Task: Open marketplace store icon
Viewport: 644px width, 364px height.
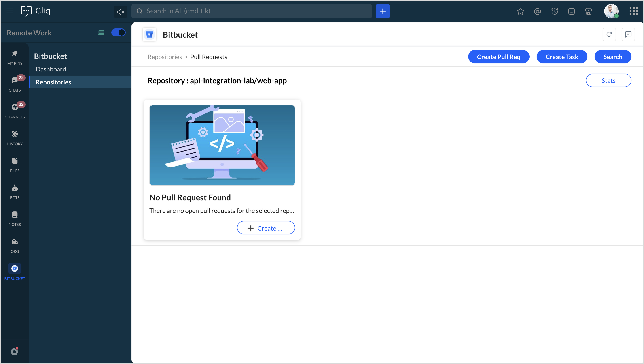Action: (x=589, y=11)
